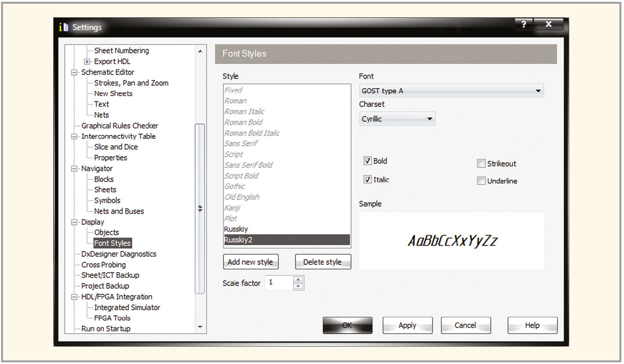Uncheck the Bold checkbox
Viewport: 624px width, 364px height.
coord(367,161)
